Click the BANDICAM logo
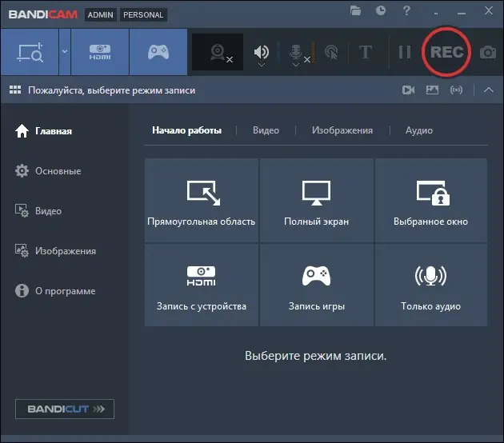Screen dimensions: 504x443 42,14
